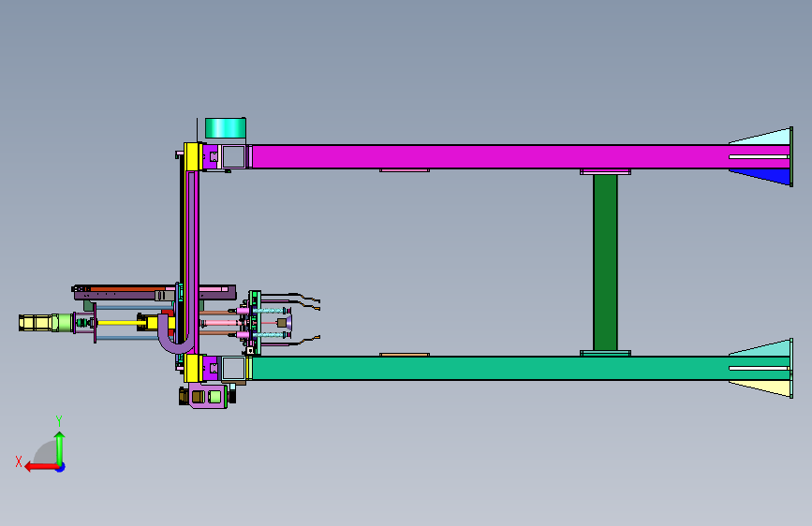Select the small pink plate under magenta beam
812x526 pixels.
coord(405,170)
